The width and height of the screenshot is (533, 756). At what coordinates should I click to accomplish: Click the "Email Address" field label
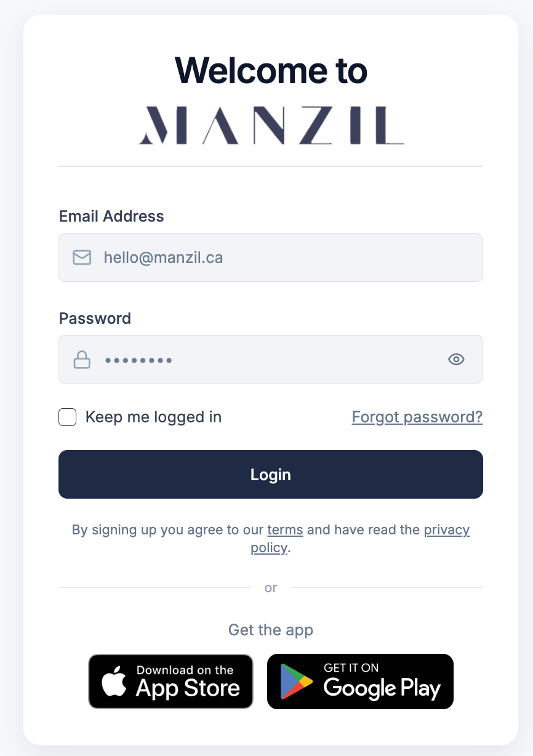tap(111, 216)
